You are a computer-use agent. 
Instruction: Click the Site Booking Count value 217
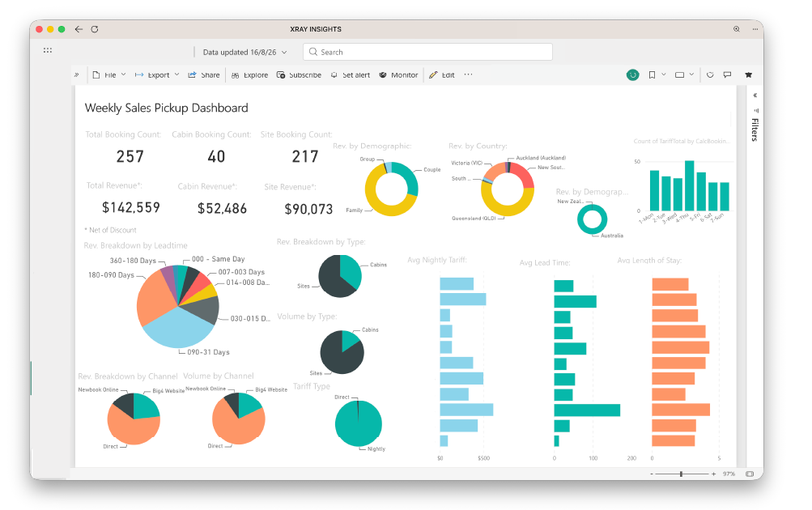coord(305,156)
